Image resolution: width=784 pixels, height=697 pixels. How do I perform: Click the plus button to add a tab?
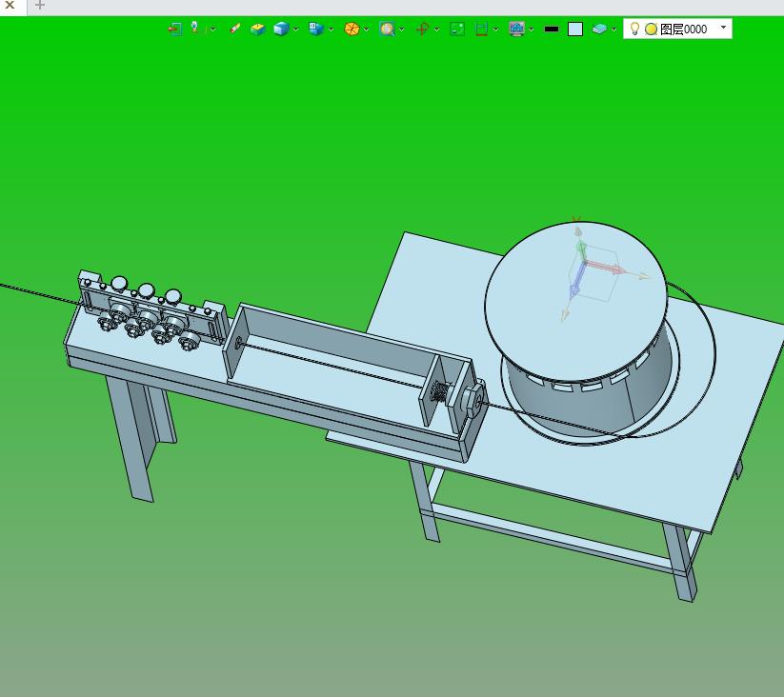point(39,6)
